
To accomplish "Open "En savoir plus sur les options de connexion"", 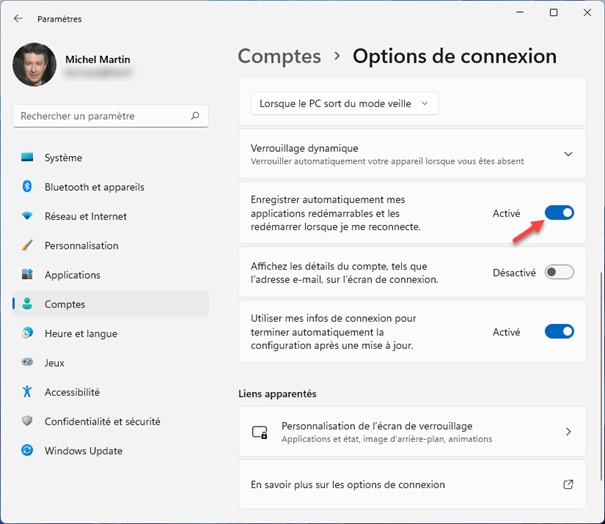I will [347, 485].
